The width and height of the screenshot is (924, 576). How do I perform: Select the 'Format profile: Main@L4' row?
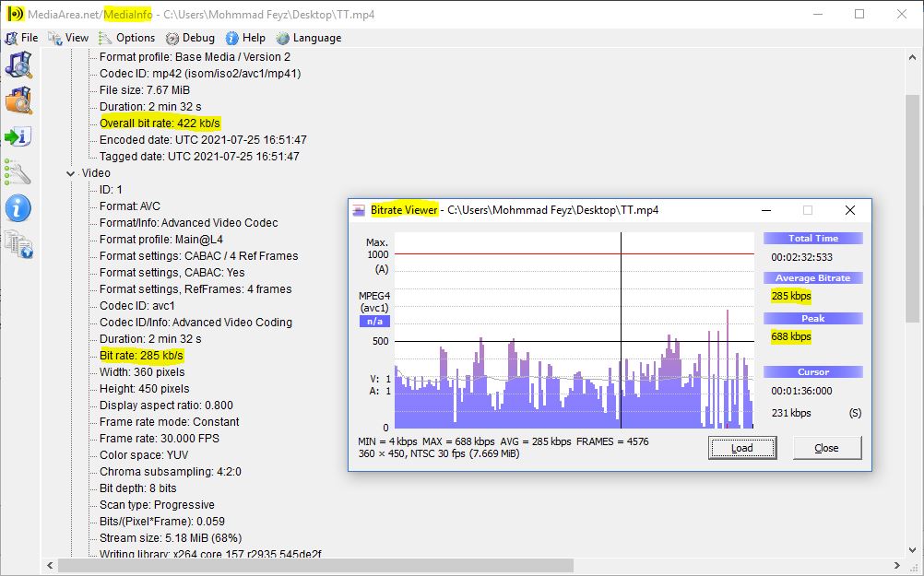pos(160,240)
